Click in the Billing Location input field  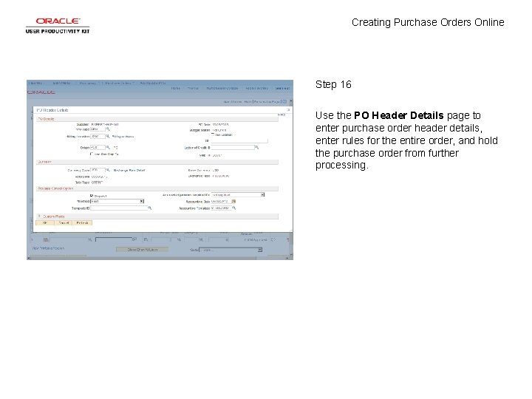coord(98,136)
